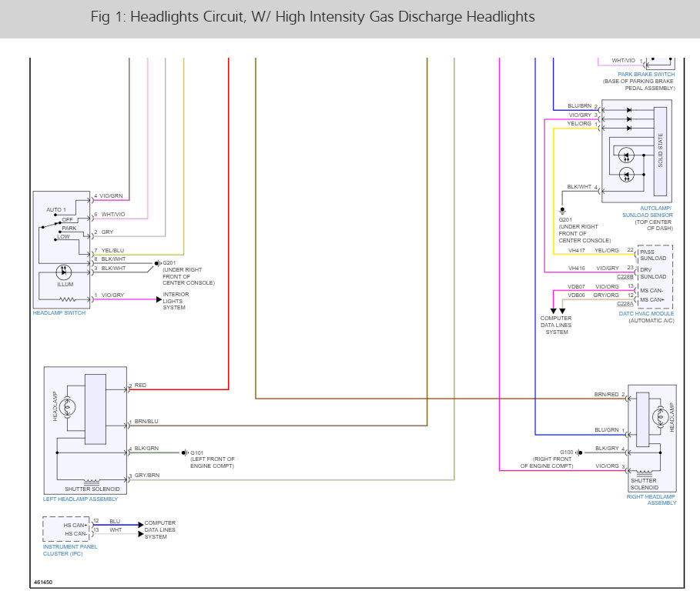Click the BRN/BLU wire label
The image size is (700, 601).
pyautogui.click(x=146, y=421)
